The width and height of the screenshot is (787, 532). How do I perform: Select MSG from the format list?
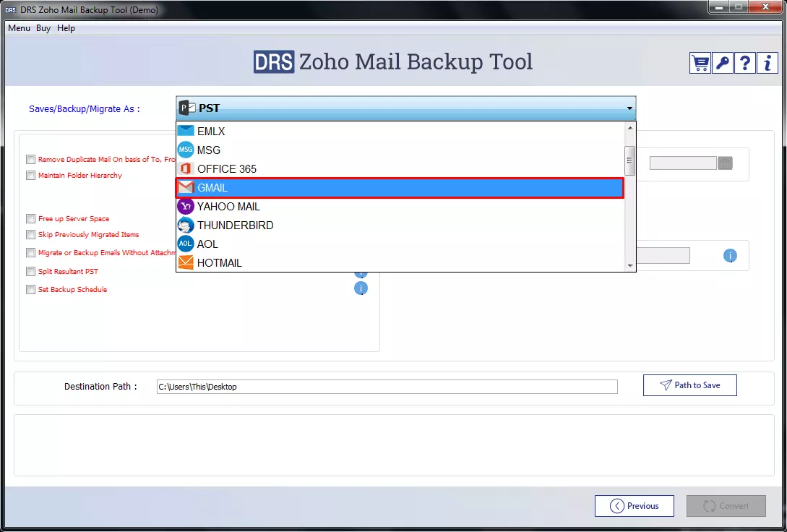click(x=400, y=150)
